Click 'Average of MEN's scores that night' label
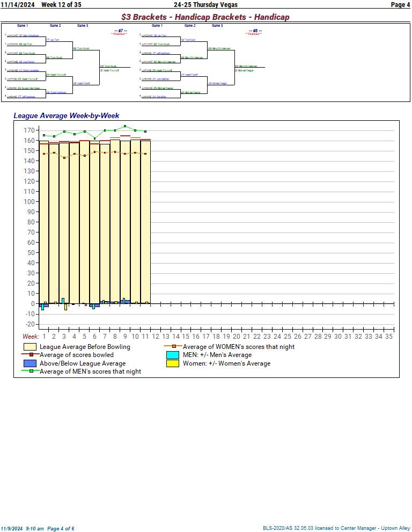 (x=90, y=371)
